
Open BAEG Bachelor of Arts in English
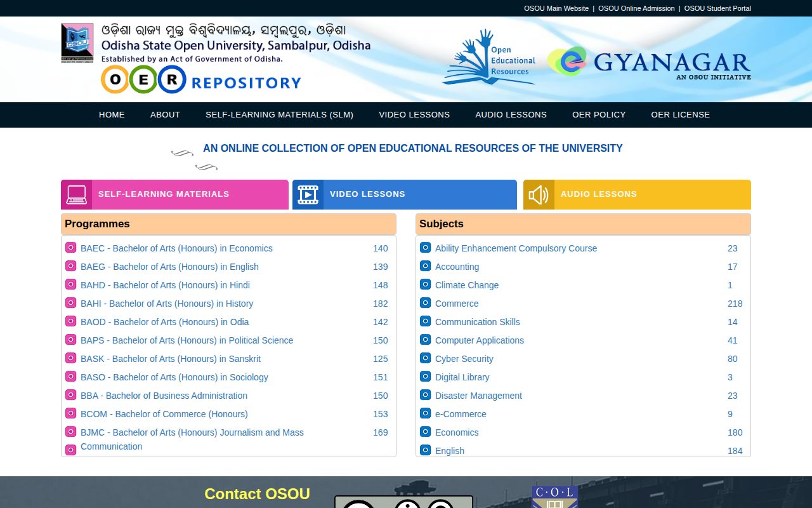169,267
